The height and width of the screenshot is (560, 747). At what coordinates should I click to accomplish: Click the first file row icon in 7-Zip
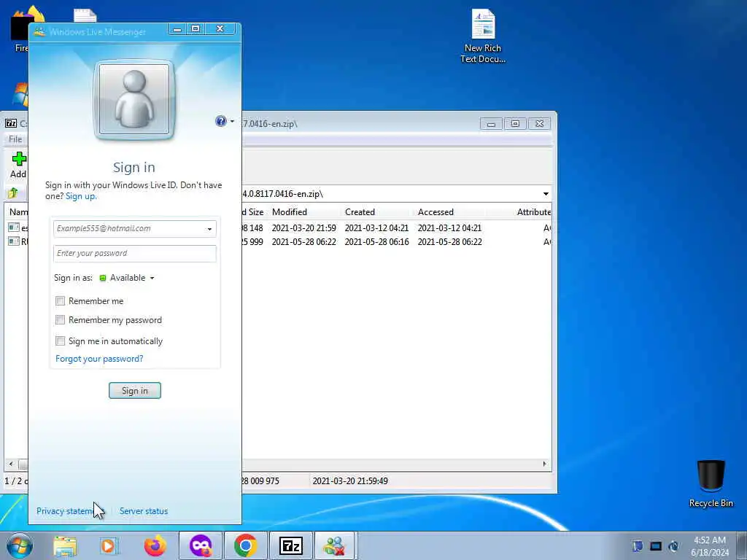click(14, 227)
